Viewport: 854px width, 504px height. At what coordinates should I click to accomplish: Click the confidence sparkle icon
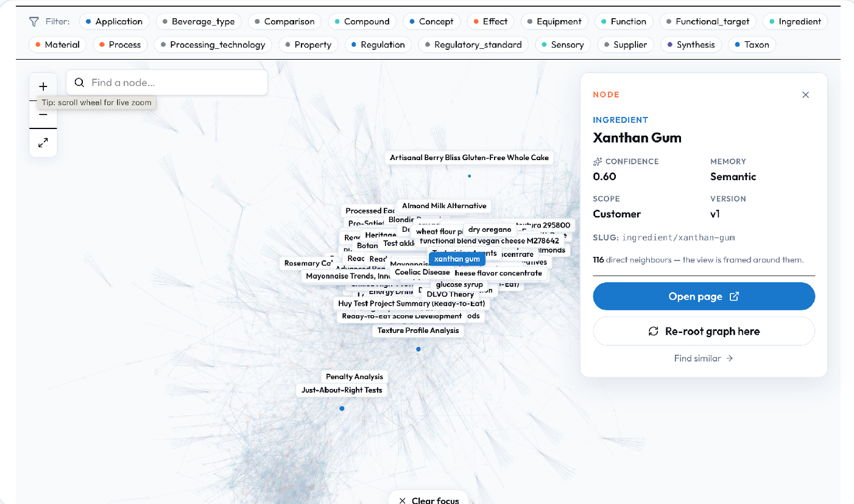click(598, 162)
